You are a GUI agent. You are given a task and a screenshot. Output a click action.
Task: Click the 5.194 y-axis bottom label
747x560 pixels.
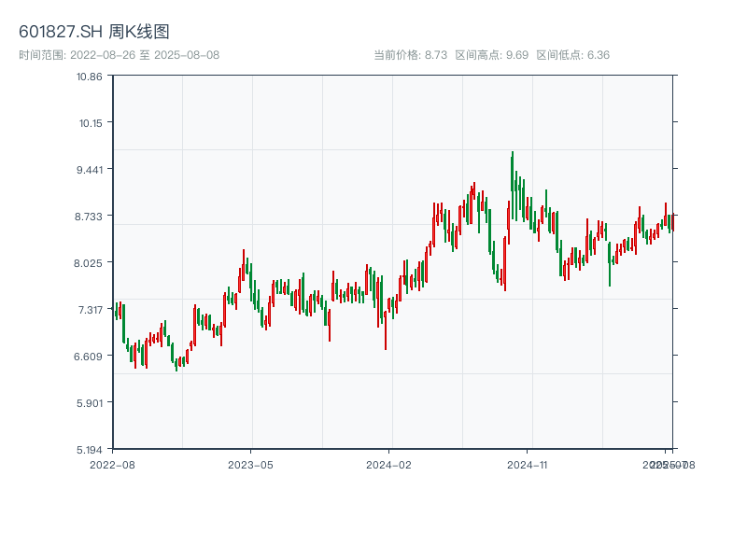point(90,449)
